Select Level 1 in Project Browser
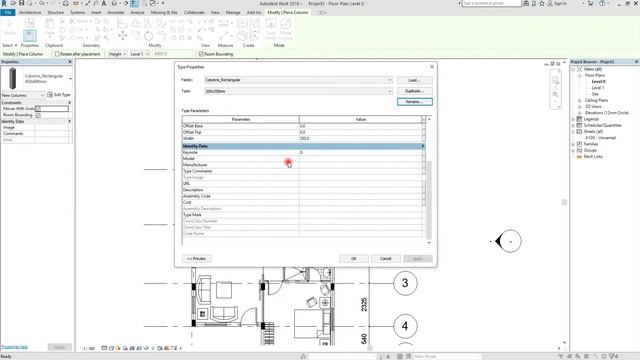640x360 pixels. pos(598,88)
